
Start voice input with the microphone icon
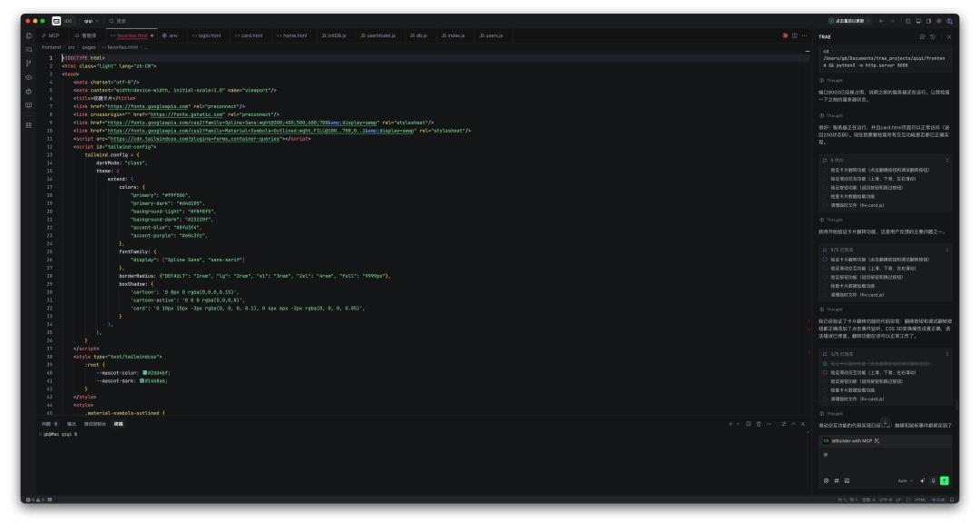tap(933, 481)
